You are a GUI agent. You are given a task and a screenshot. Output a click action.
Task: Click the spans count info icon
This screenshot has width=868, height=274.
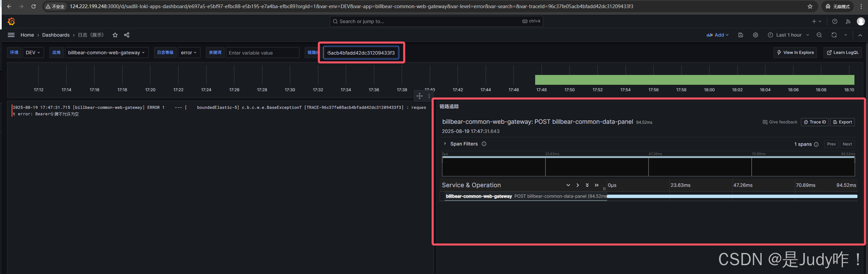click(x=816, y=144)
